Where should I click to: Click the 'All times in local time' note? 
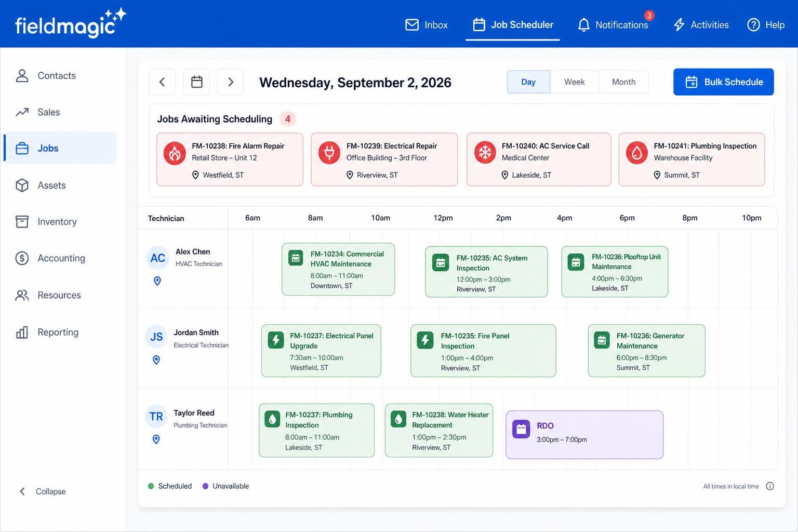pyautogui.click(x=731, y=486)
